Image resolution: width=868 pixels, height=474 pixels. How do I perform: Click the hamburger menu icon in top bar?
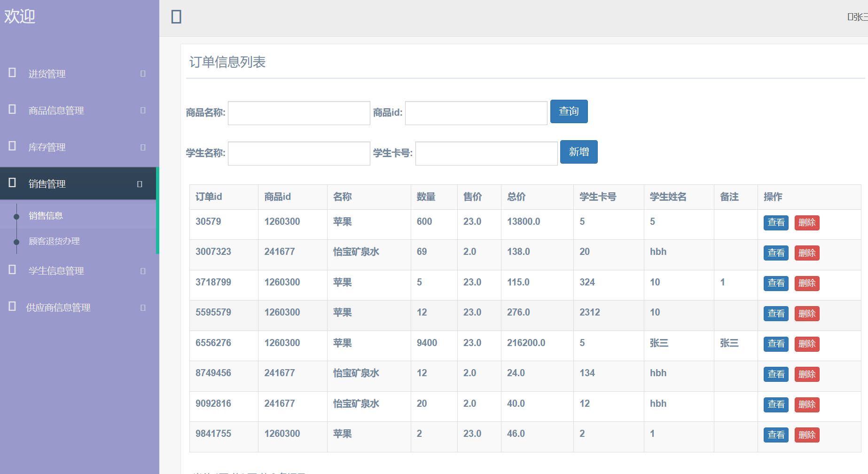(x=176, y=16)
